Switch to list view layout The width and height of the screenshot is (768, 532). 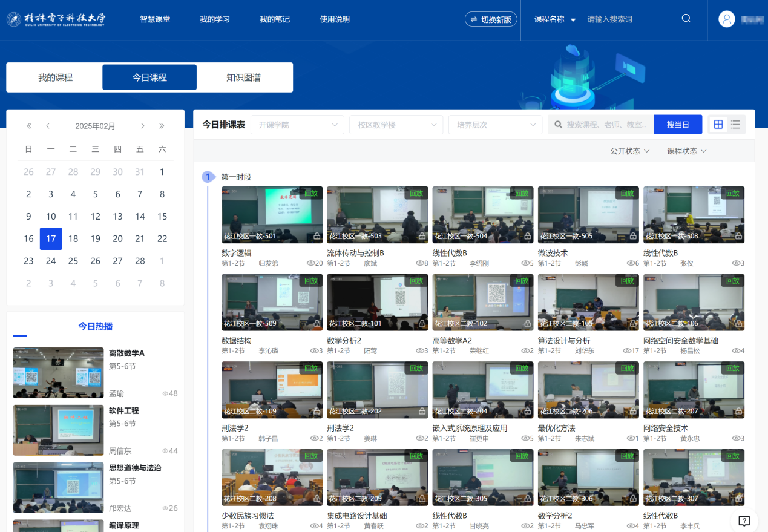tap(735, 125)
